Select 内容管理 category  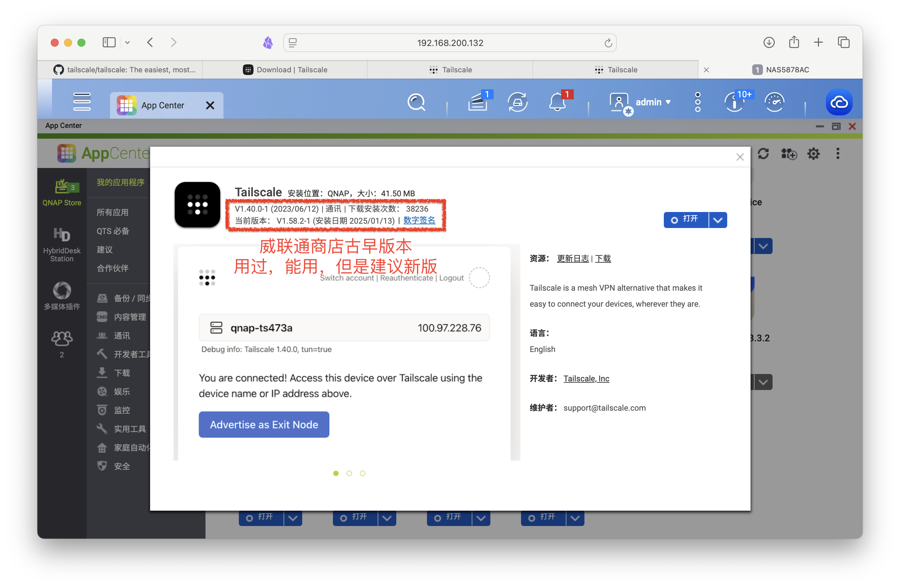coord(122,317)
